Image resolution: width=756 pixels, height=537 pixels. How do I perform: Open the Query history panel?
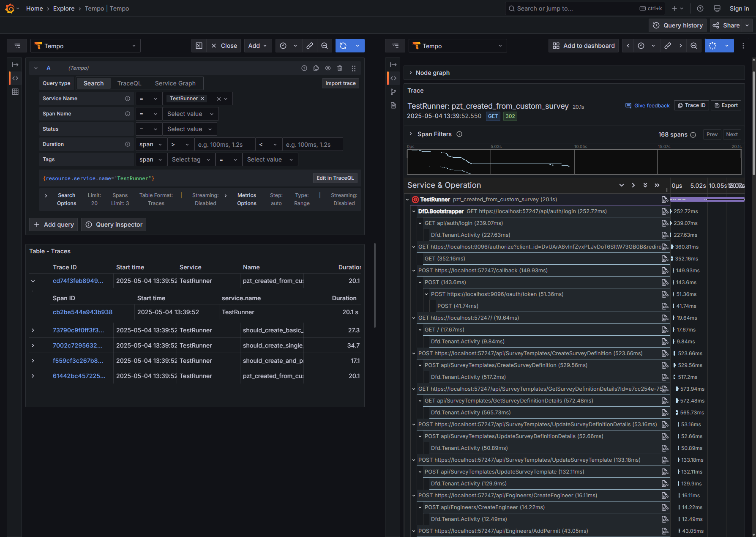(678, 25)
